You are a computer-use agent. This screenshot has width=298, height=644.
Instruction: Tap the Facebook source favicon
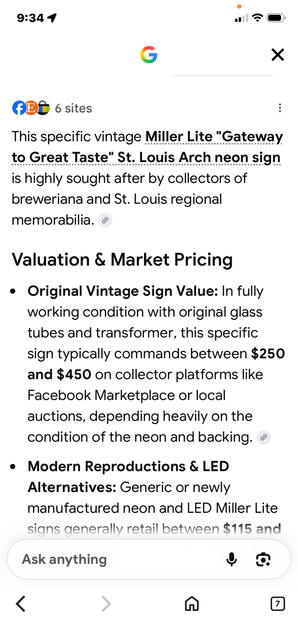tap(19, 108)
